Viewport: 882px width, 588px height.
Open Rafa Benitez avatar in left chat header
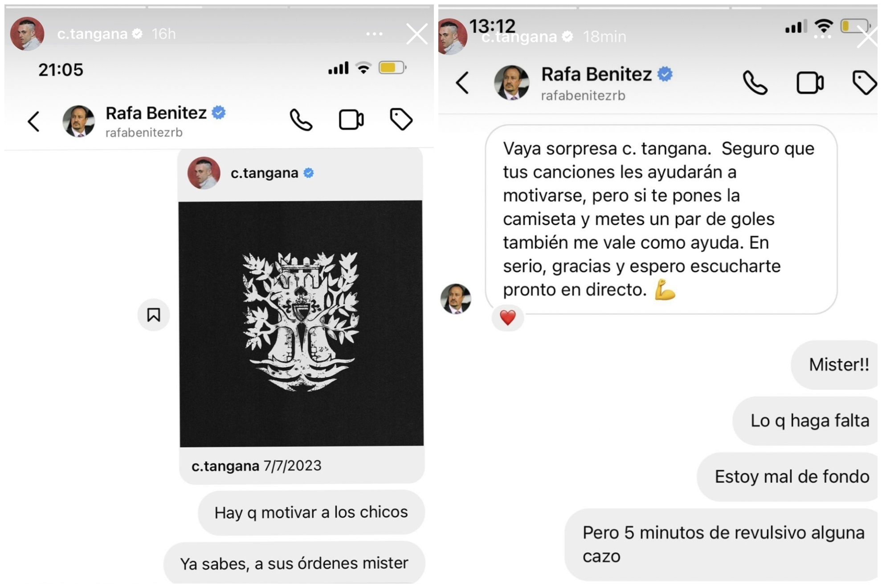(78, 121)
